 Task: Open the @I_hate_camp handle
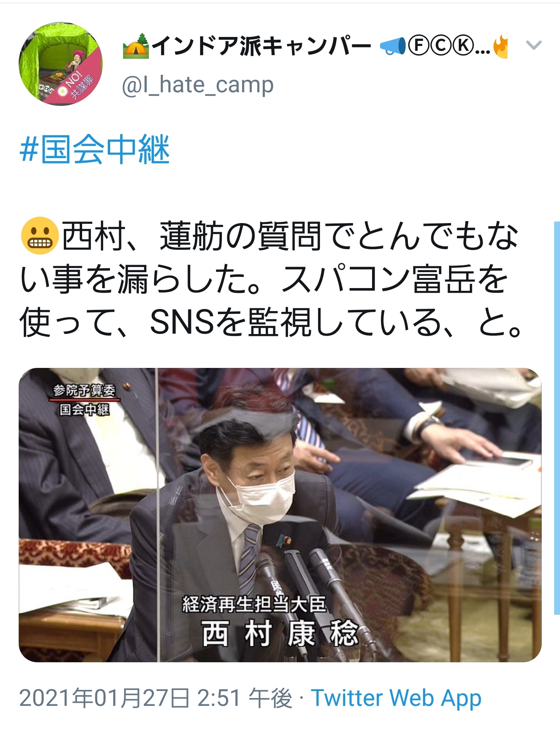198,85
